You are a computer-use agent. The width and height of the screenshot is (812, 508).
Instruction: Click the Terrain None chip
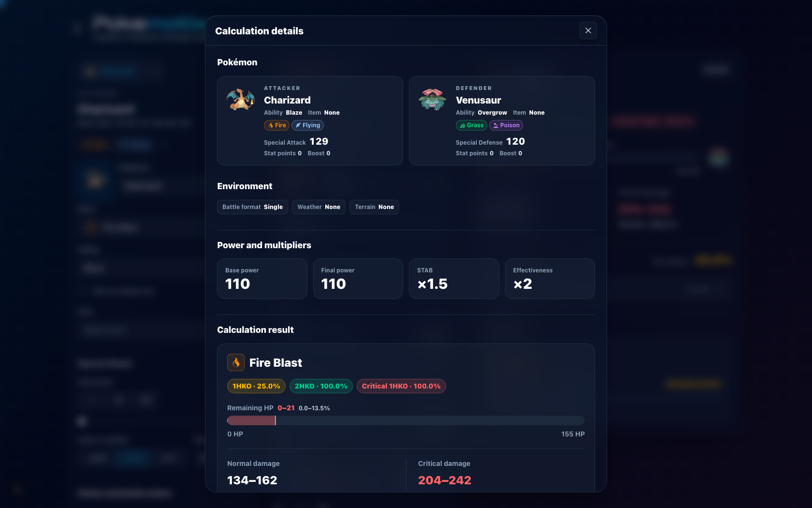(x=374, y=207)
